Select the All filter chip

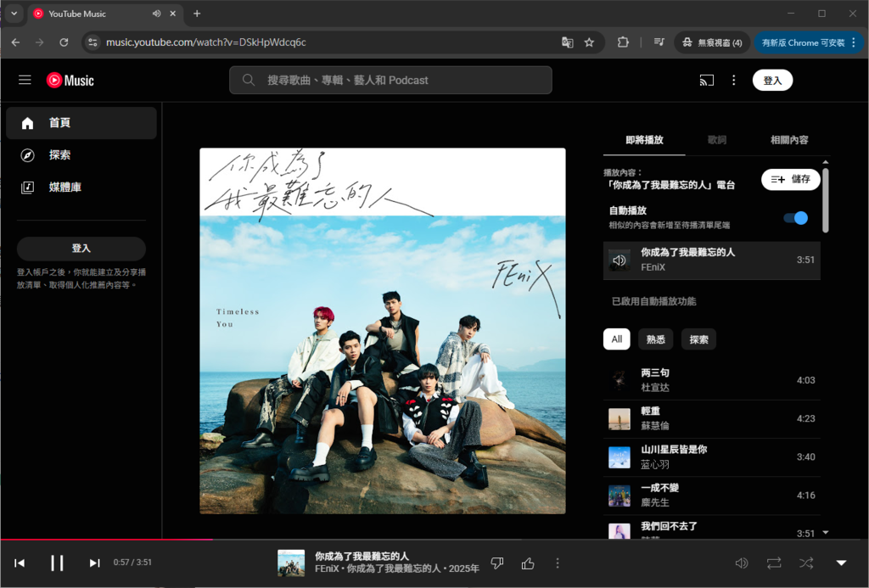pos(617,339)
